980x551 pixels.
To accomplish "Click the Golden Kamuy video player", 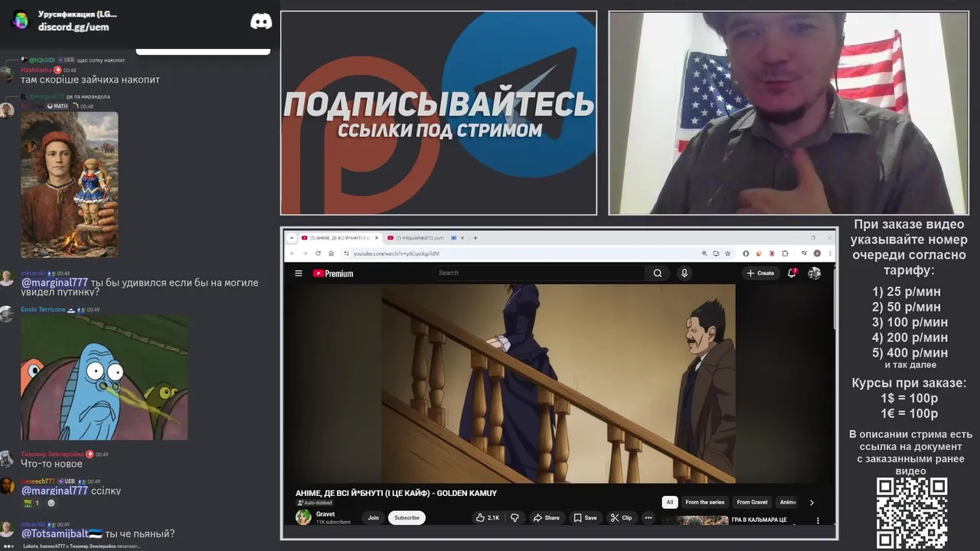I will point(559,384).
